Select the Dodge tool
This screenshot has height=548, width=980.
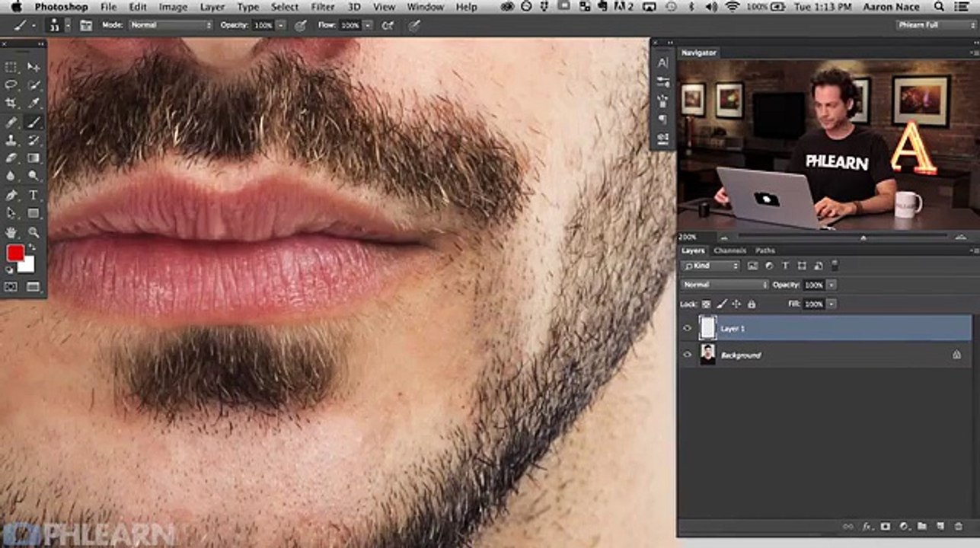coord(34,176)
